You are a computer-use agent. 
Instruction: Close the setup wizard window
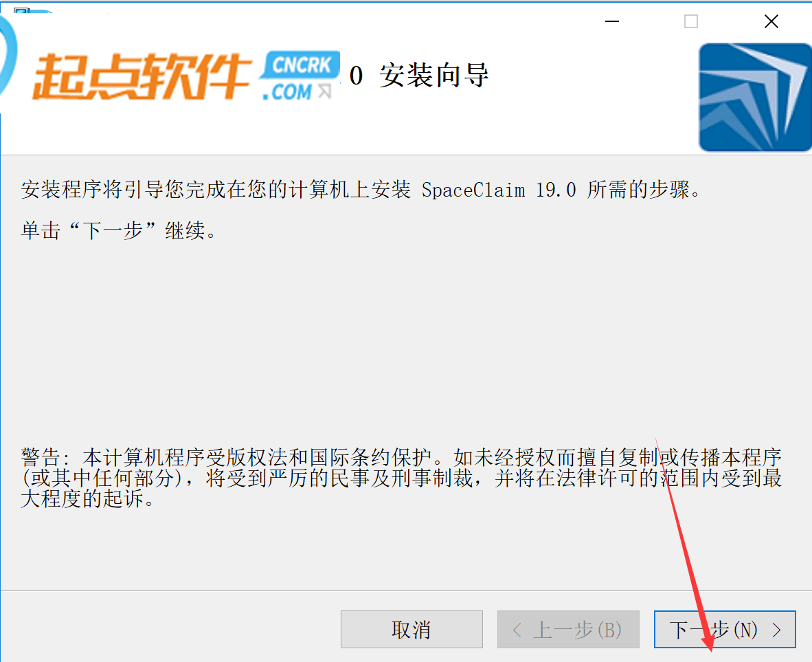(771, 21)
